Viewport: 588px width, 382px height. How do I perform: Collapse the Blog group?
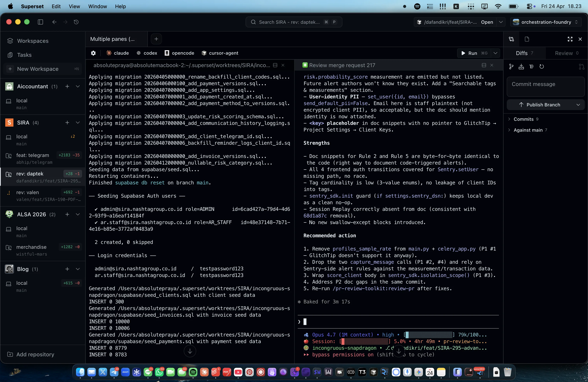78,269
